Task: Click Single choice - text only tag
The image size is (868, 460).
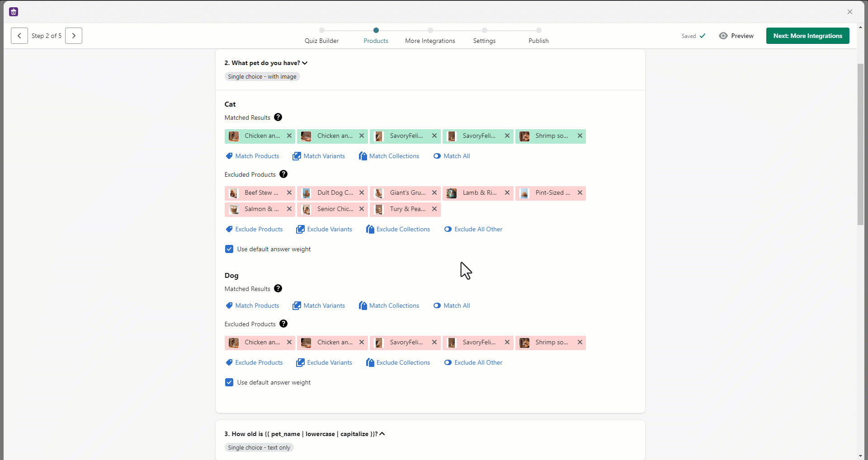Action: [x=259, y=448]
